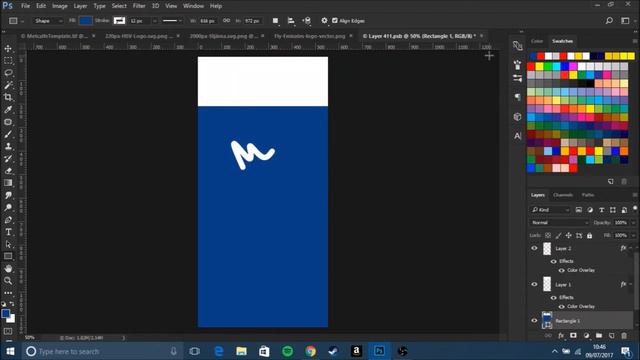Open the 3D panel cube icon
The height and width of the screenshot is (360, 640).
518,117
